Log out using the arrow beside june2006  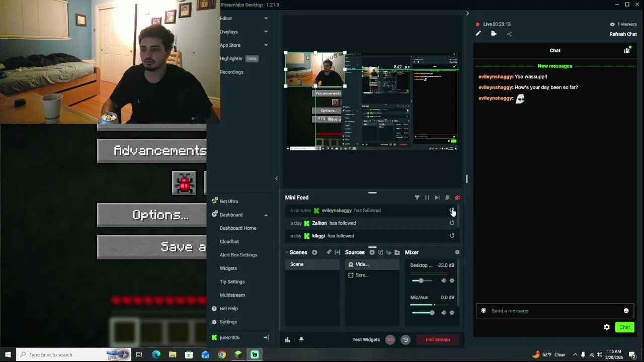click(266, 337)
